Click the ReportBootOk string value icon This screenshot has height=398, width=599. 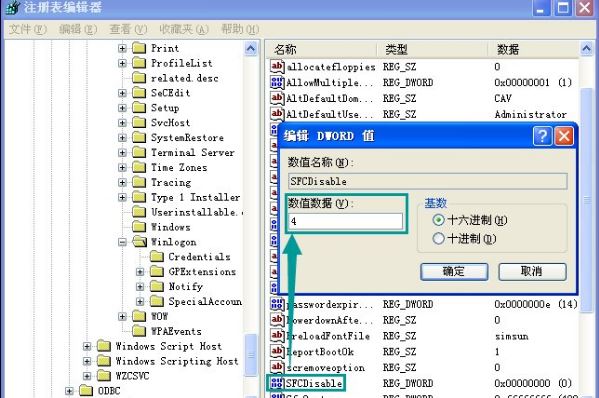coord(277,351)
